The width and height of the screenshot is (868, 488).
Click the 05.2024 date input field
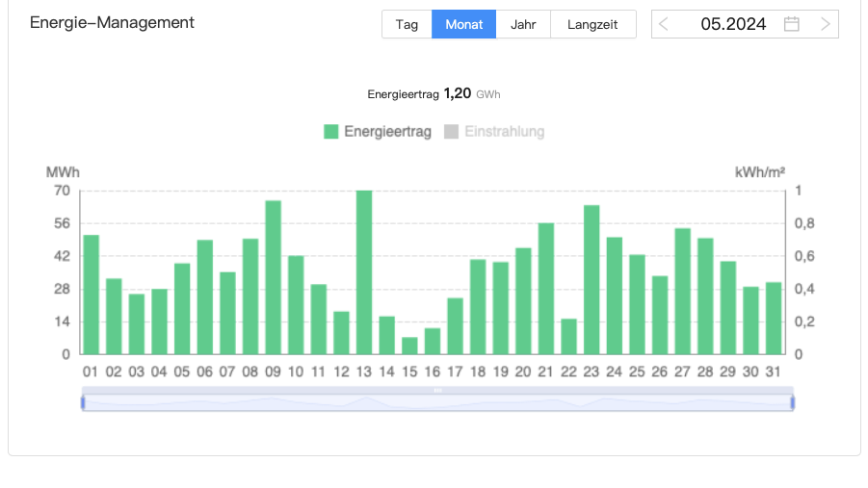coord(733,24)
